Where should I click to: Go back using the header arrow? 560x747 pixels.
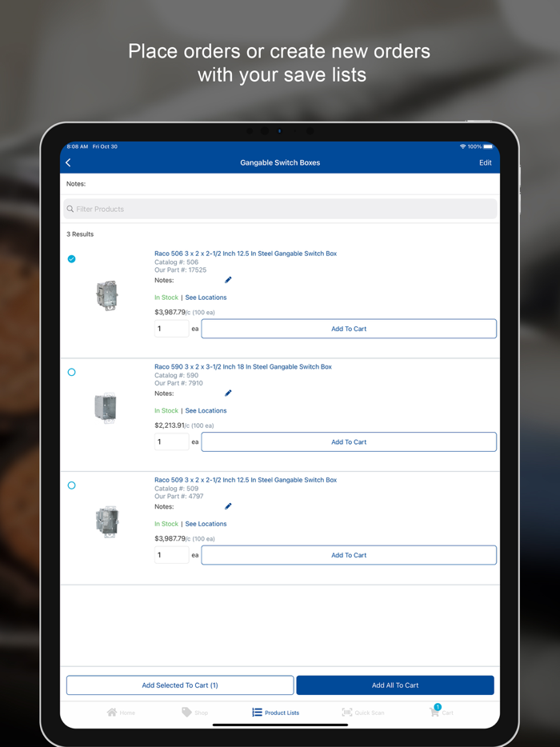point(68,163)
